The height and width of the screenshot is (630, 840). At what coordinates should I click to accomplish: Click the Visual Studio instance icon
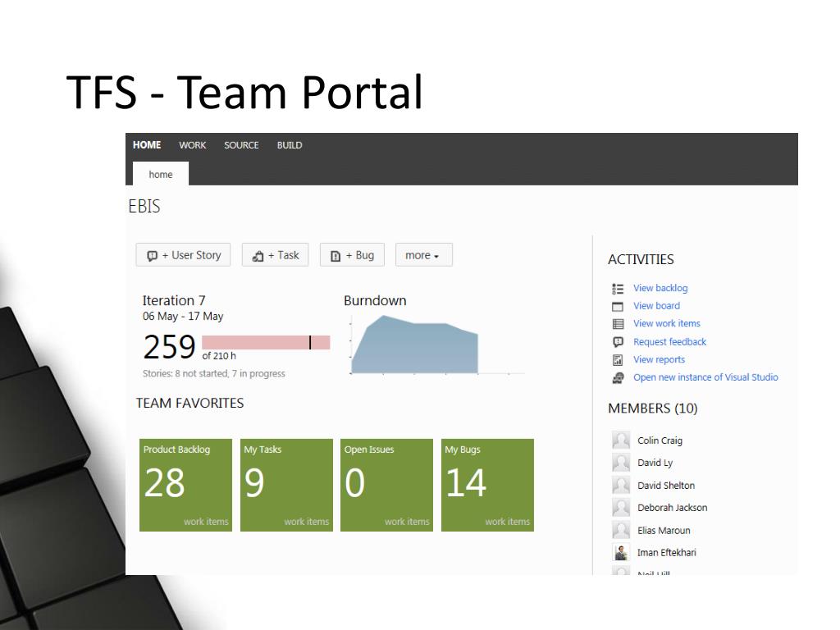click(x=618, y=378)
